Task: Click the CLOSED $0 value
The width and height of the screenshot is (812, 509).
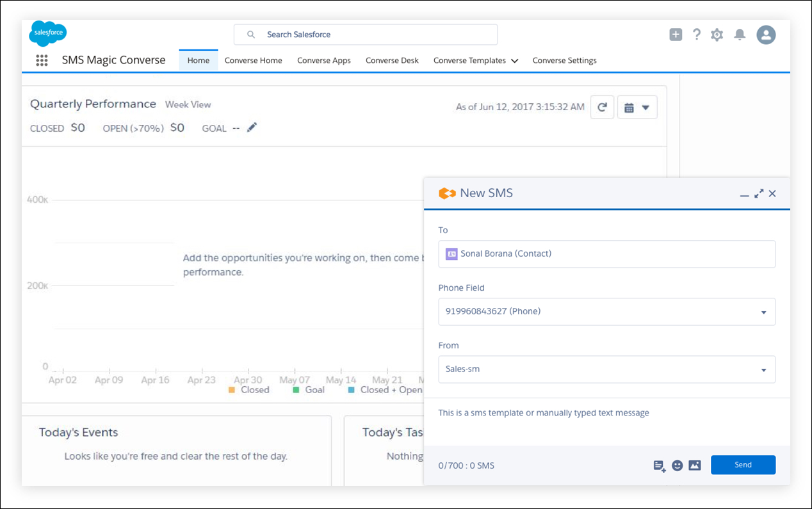Action: (77, 127)
